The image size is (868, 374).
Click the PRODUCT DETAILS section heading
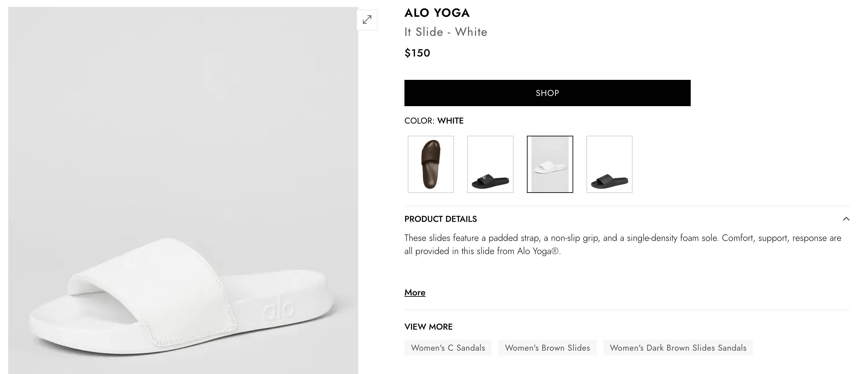click(x=441, y=219)
